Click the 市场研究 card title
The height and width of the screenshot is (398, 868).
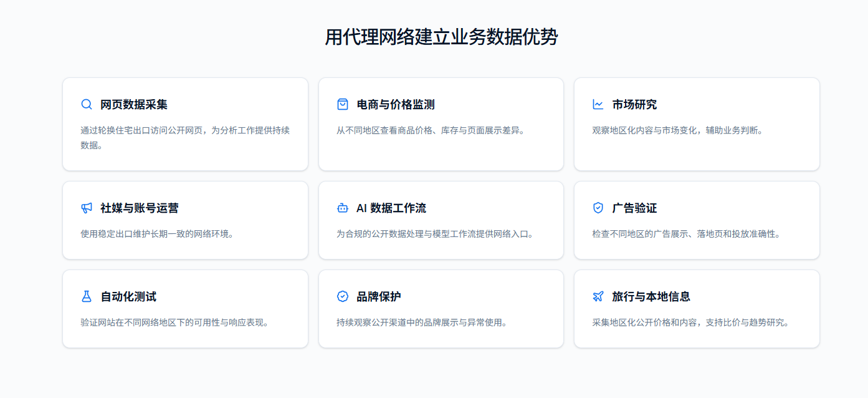click(x=634, y=104)
